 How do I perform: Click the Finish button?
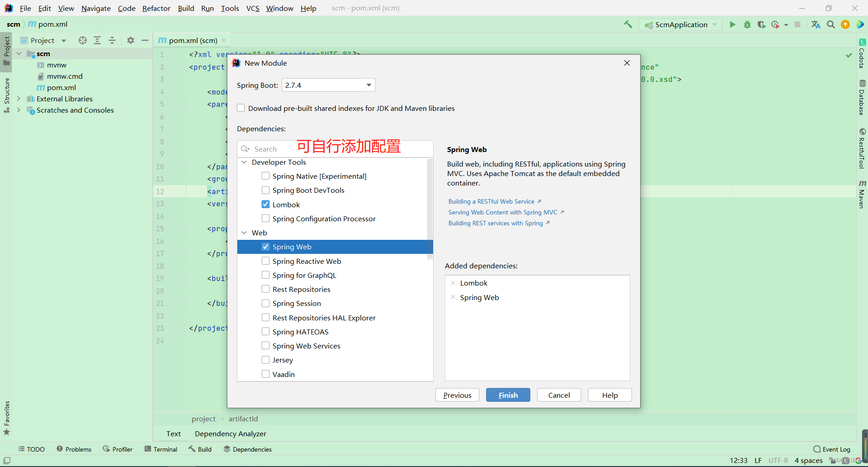508,395
